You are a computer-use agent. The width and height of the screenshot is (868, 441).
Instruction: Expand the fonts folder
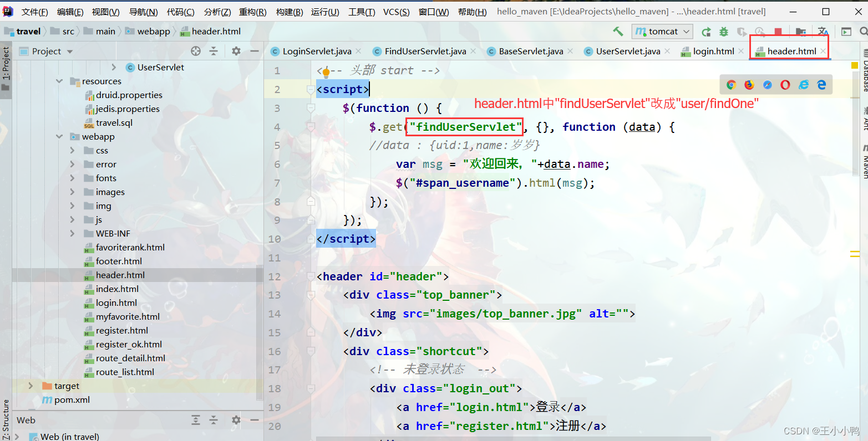pyautogui.click(x=73, y=178)
